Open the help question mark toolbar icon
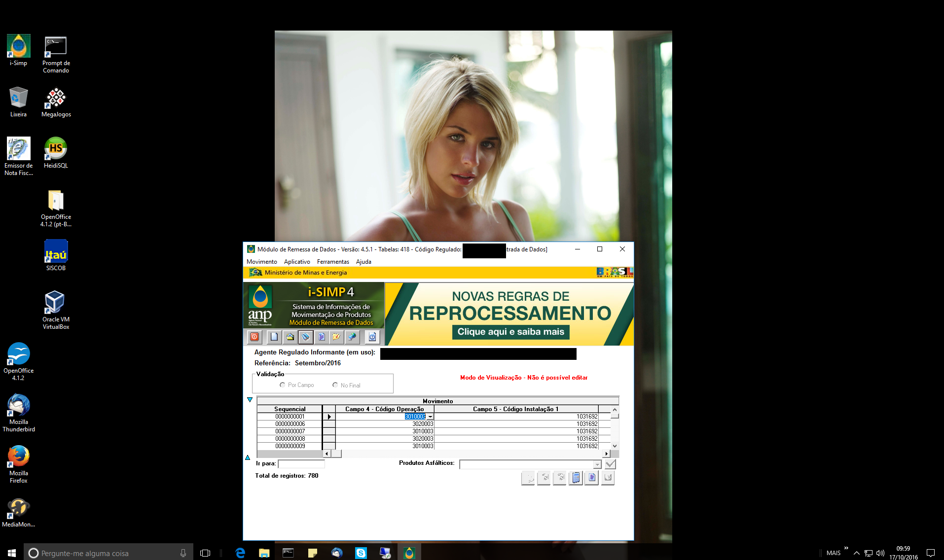Screen dimensions: 944x560 tap(372, 337)
